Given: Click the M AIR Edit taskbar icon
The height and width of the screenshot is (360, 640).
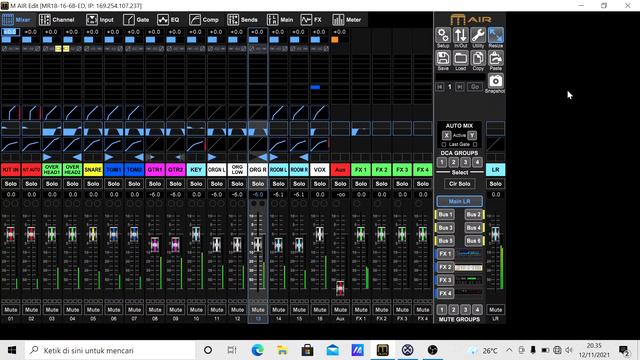Looking at the screenshot, I should (382, 350).
